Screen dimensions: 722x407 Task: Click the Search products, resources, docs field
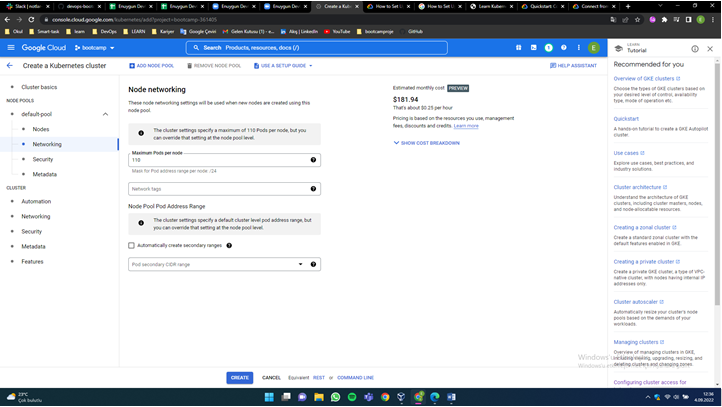pos(317,47)
